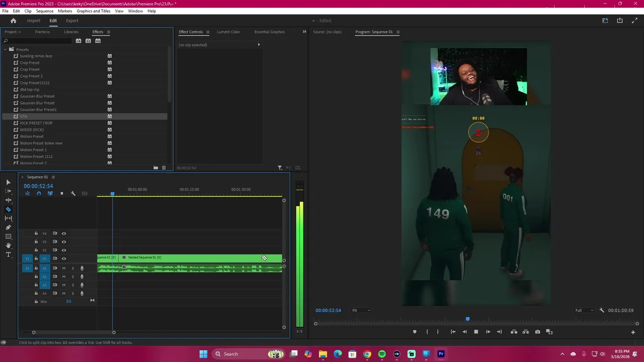Screen dimensions: 644x362
Task: Select the Selection arrow tool
Action: click(8, 182)
